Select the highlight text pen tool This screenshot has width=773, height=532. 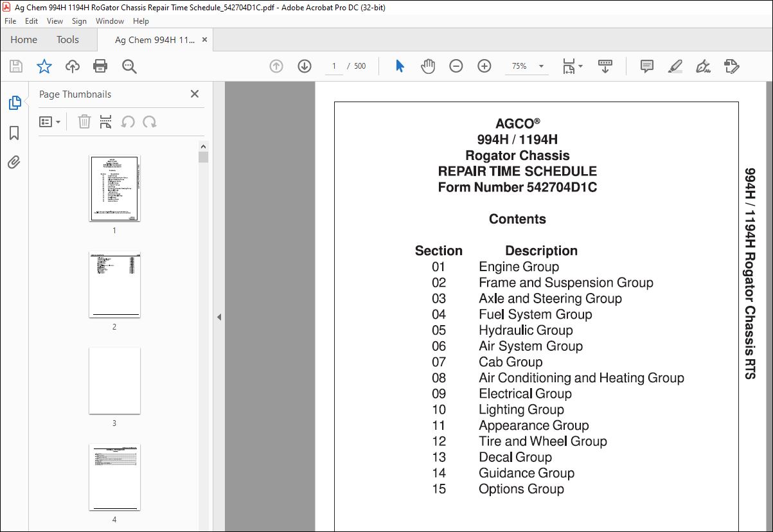675,66
